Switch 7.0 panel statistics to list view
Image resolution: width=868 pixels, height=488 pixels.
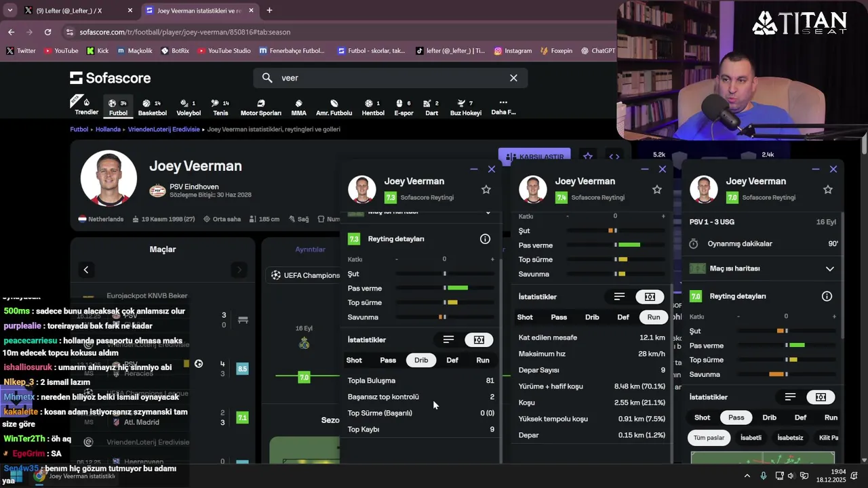point(790,397)
